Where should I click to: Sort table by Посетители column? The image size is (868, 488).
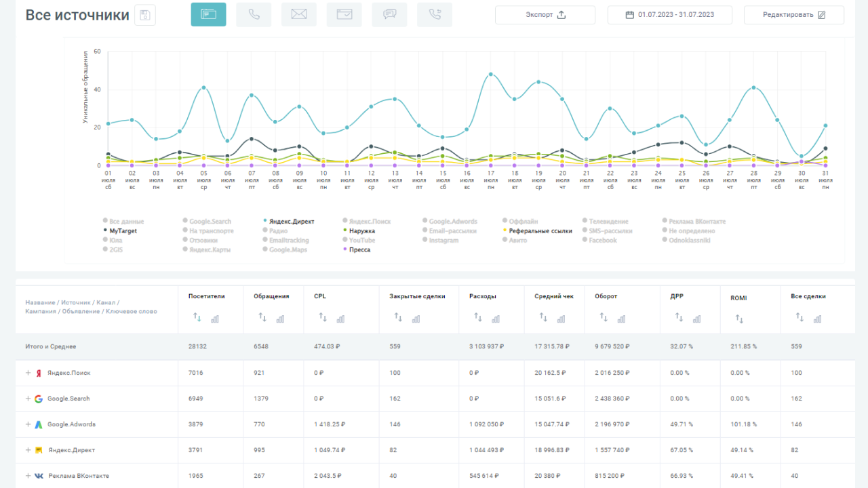click(197, 318)
